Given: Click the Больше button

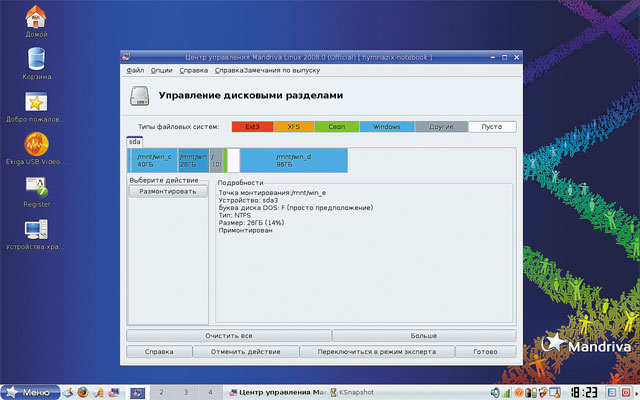Looking at the screenshot, I should coord(424,336).
